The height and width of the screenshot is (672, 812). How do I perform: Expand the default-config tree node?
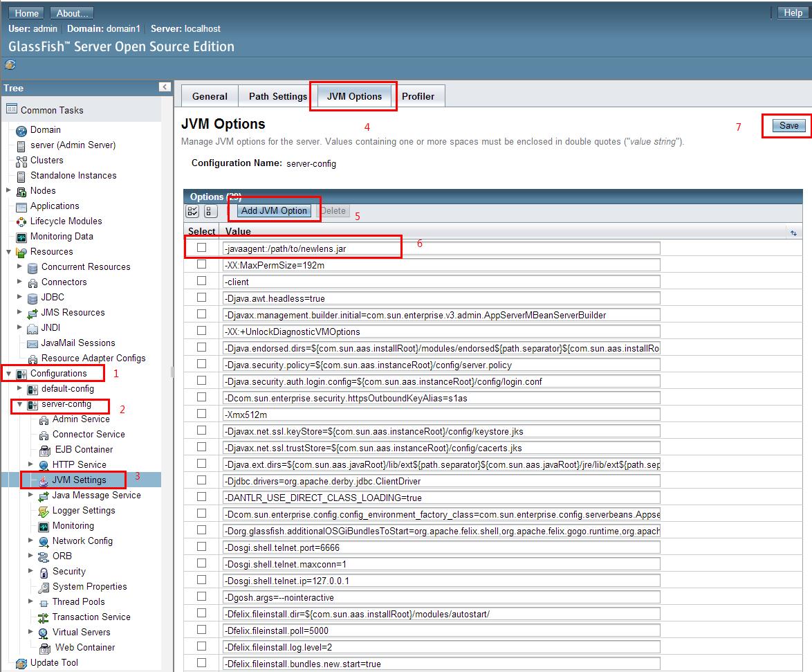coord(19,388)
